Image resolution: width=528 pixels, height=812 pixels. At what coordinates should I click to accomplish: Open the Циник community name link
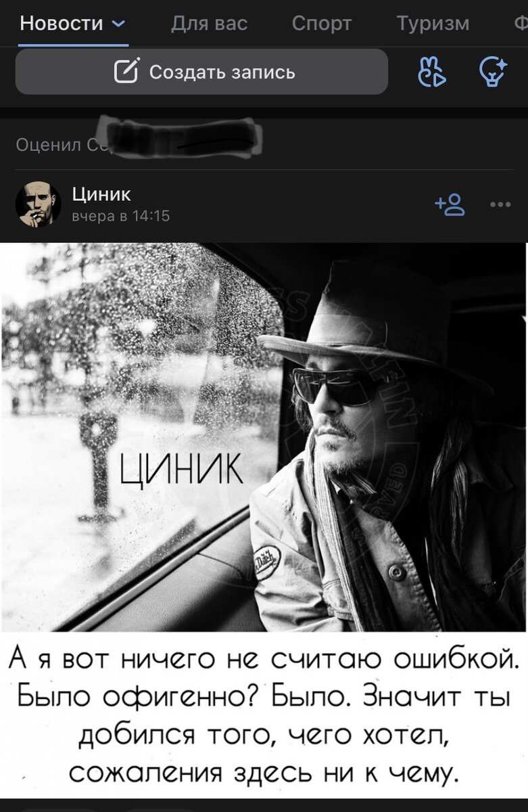(x=101, y=195)
